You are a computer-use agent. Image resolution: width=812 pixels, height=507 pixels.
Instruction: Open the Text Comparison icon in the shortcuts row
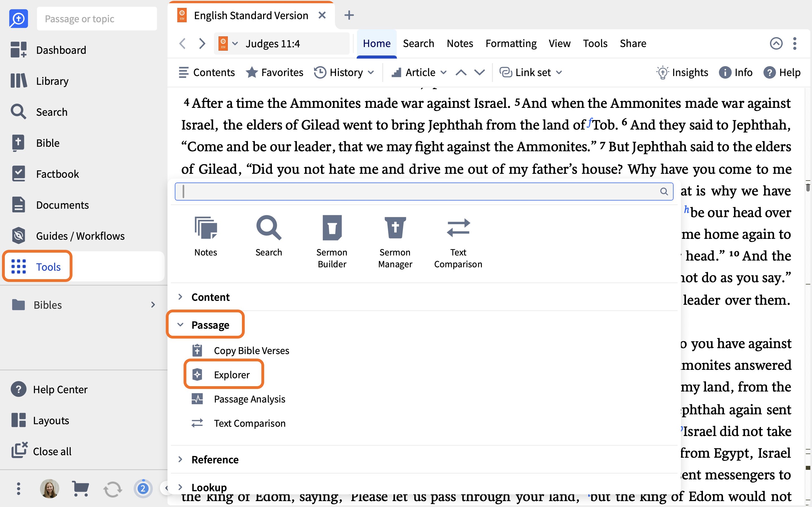point(458,241)
